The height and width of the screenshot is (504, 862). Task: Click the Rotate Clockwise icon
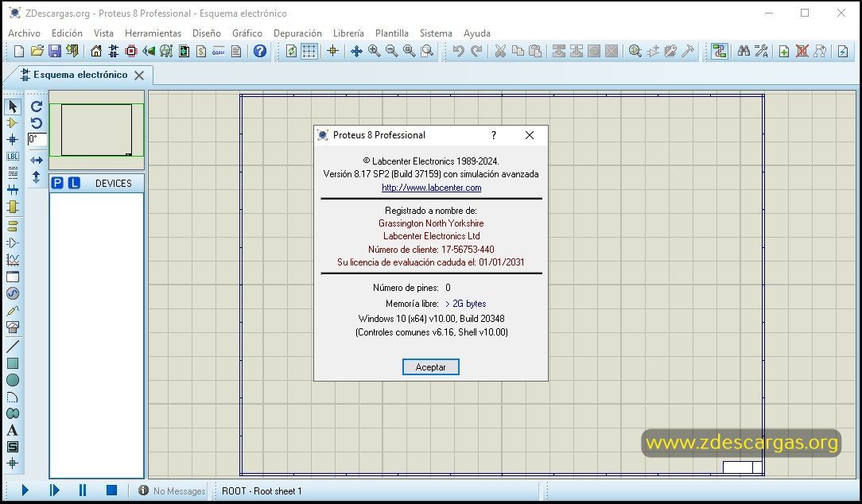click(37, 106)
